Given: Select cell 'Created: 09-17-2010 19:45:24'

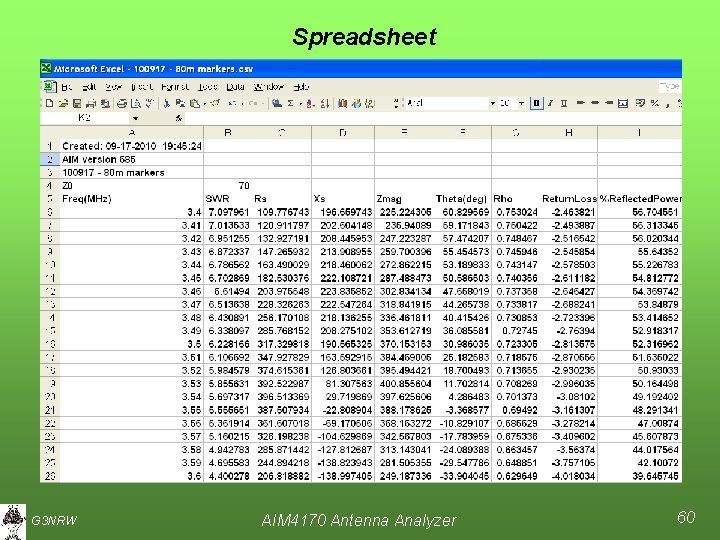Looking at the screenshot, I should [x=132, y=146].
